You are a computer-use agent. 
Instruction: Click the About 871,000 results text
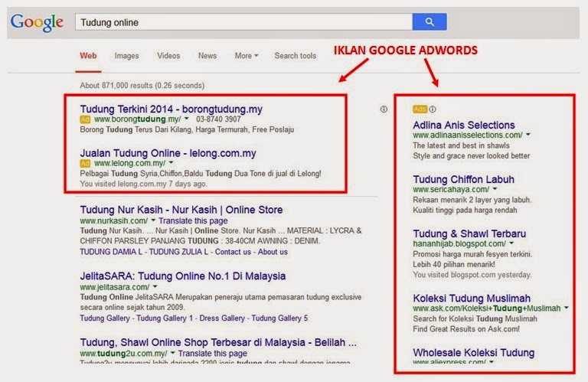(x=142, y=86)
